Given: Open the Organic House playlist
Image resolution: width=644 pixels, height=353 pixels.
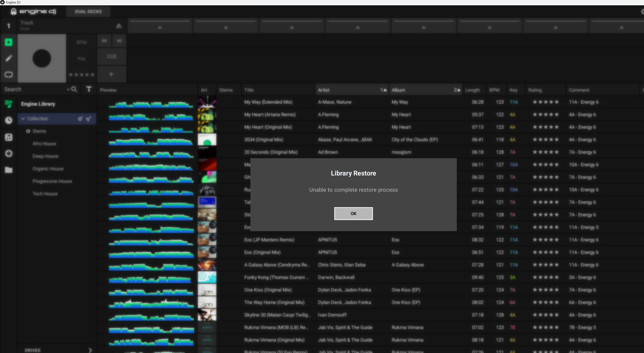Looking at the screenshot, I should 48,169.
